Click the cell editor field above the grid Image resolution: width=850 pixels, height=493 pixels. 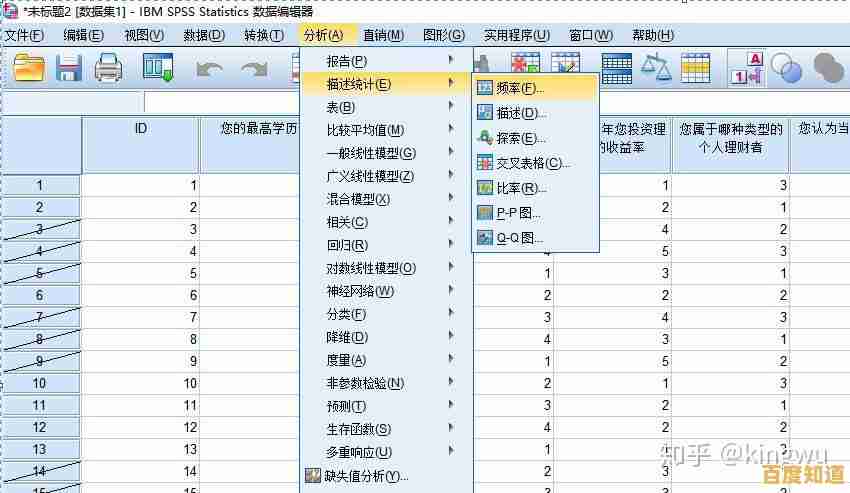point(222,103)
